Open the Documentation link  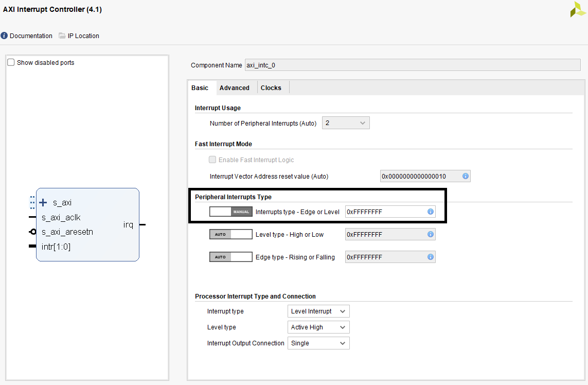[31, 36]
